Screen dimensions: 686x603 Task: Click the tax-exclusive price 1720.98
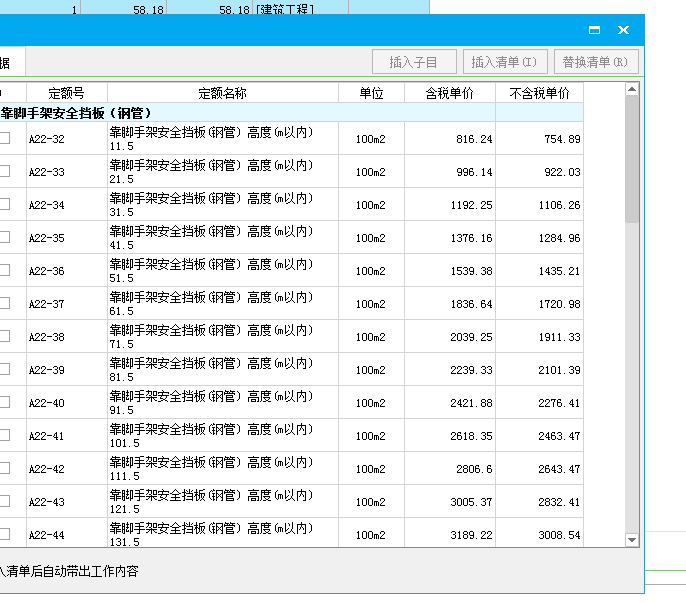560,304
